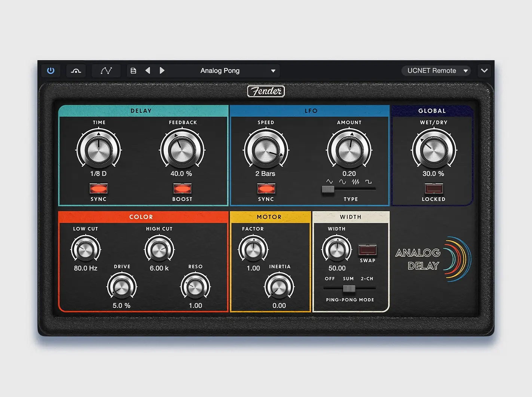Expand the chevron at top right corner
Viewport: 532px width, 397px height.
point(484,71)
